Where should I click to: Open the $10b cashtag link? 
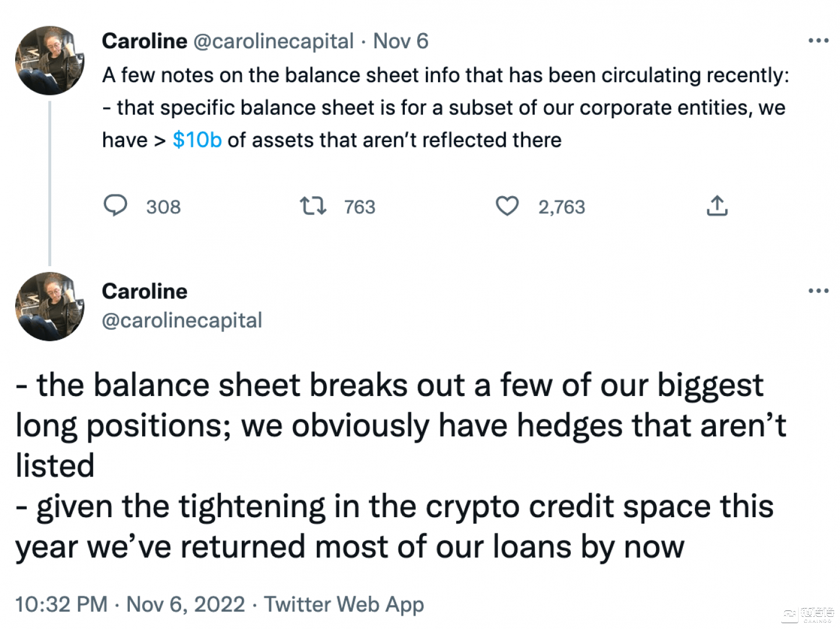(x=197, y=140)
